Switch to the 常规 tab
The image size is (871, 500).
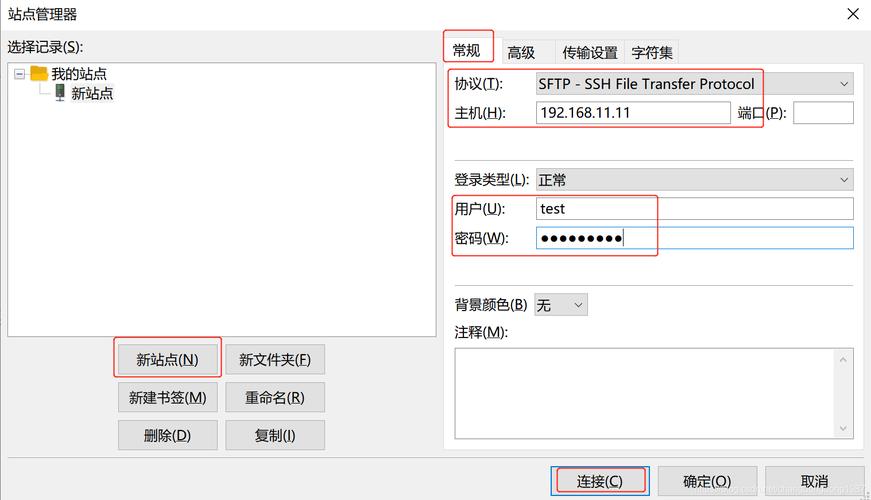pyautogui.click(x=467, y=51)
